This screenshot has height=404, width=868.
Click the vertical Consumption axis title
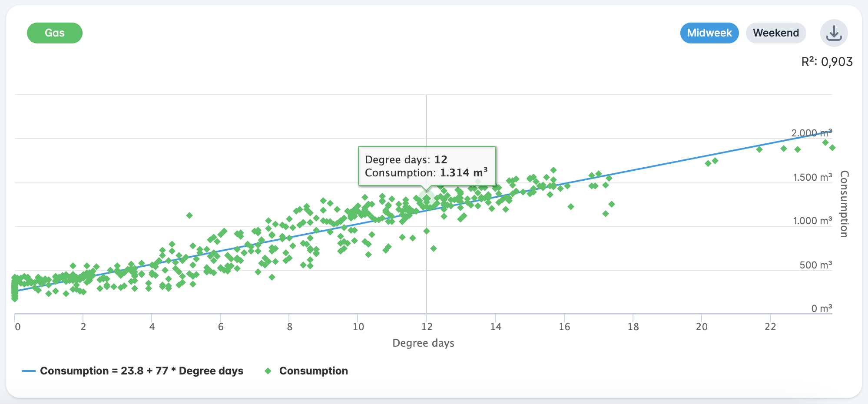(844, 204)
